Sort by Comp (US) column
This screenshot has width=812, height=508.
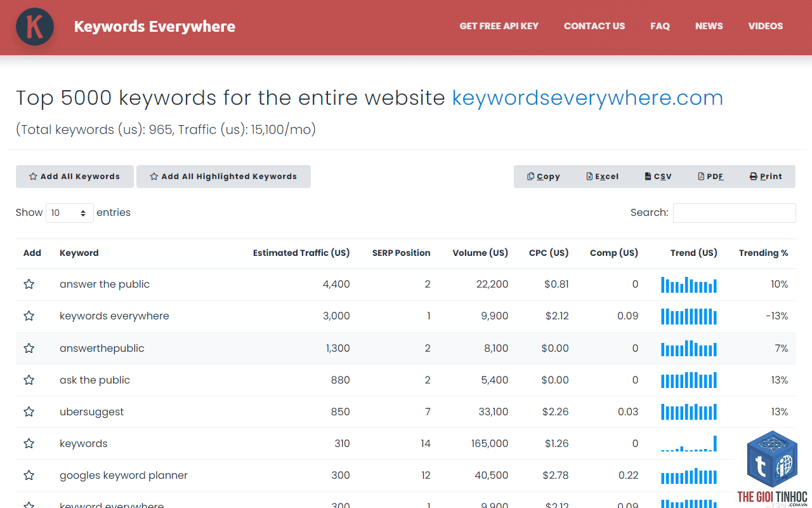614,253
